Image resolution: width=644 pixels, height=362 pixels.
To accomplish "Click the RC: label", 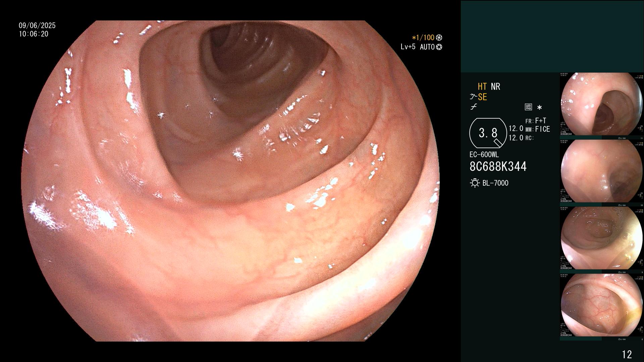I will (x=530, y=138).
